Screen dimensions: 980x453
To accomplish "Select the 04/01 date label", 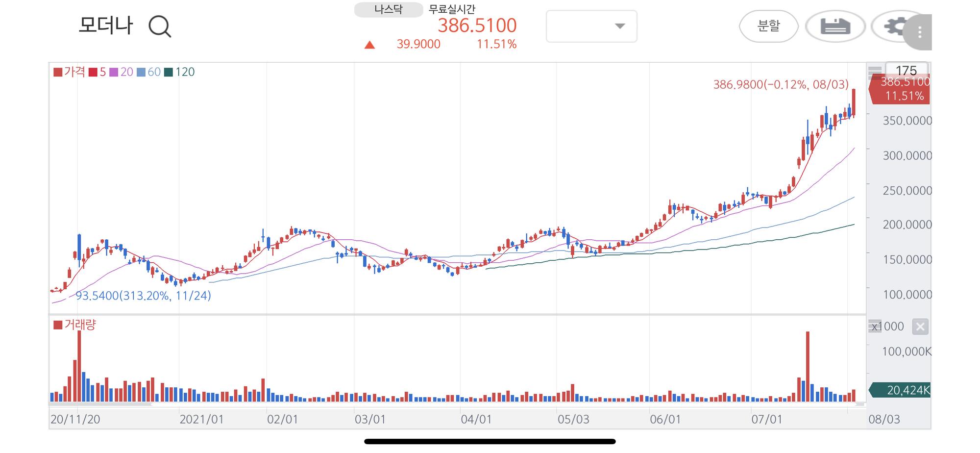I will point(476,419).
